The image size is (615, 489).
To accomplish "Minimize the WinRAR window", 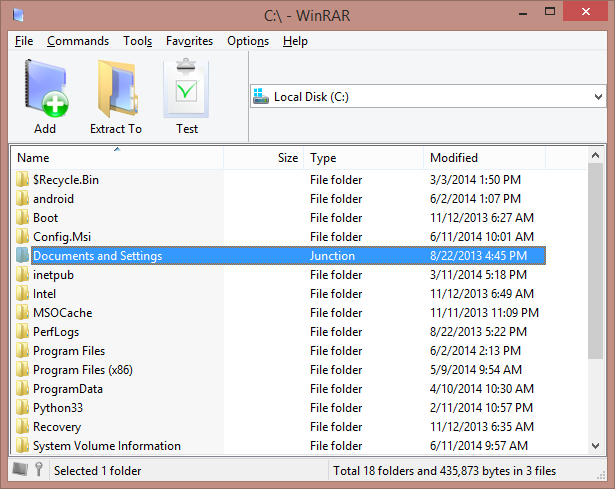I will point(523,13).
